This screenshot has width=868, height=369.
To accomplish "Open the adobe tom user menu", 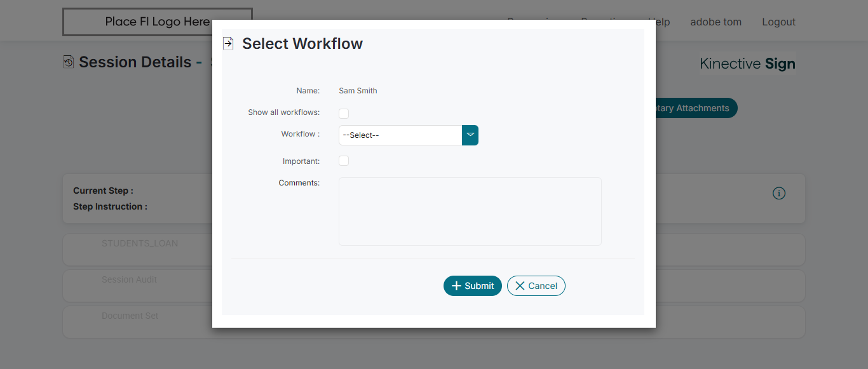I will [x=715, y=22].
